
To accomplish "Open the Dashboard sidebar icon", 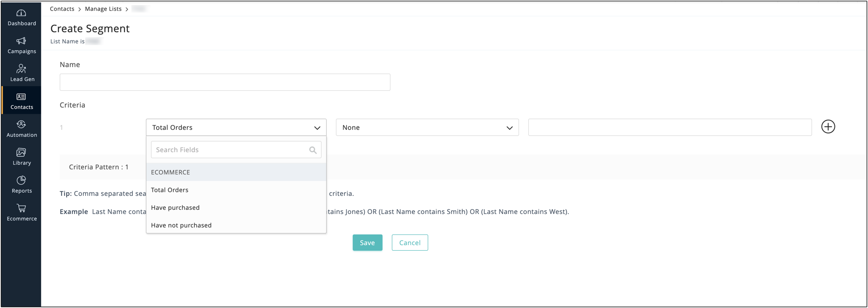I will 21,13.
